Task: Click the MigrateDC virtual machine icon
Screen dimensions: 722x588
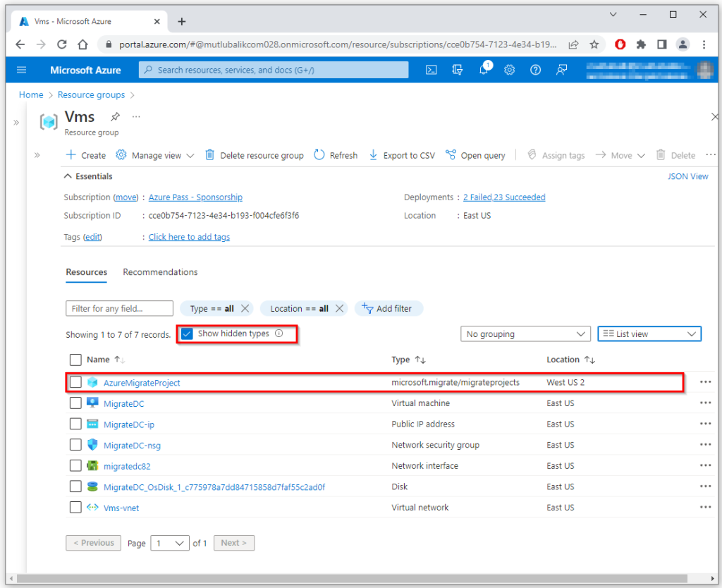Action: coord(92,403)
